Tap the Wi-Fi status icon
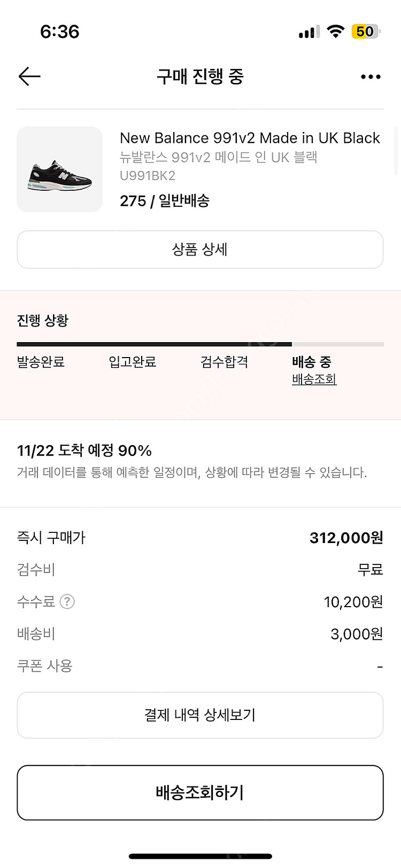Image resolution: width=401 pixels, height=868 pixels. (x=336, y=32)
